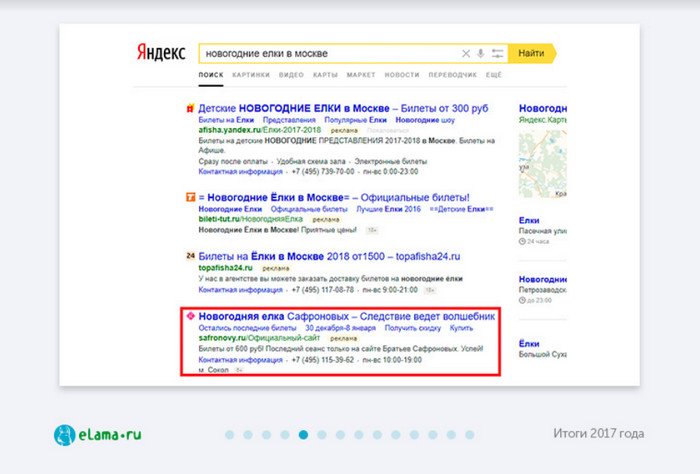
Task: Switch to the Картинки tab
Action: coord(251,75)
